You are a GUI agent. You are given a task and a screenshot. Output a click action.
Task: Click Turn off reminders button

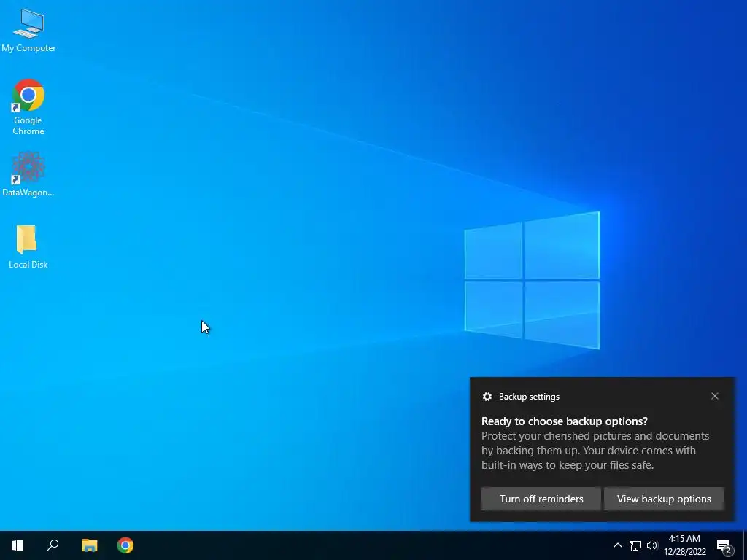pos(541,499)
